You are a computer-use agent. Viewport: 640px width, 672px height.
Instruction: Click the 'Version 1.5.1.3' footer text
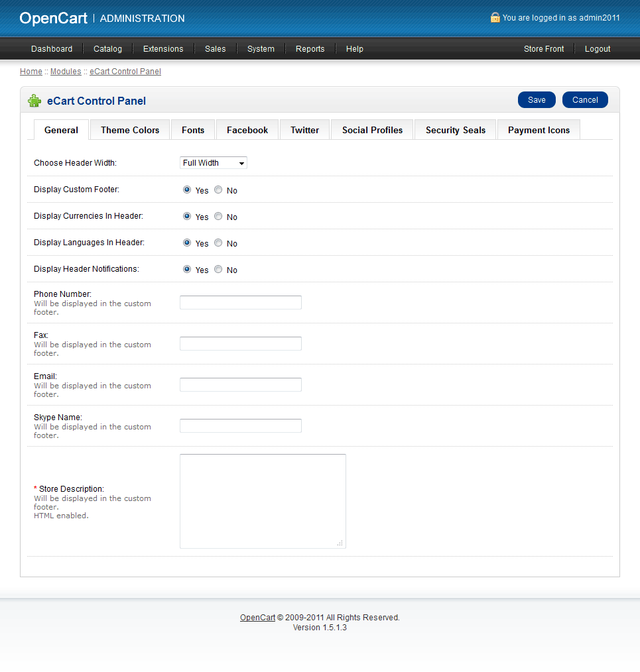320,628
